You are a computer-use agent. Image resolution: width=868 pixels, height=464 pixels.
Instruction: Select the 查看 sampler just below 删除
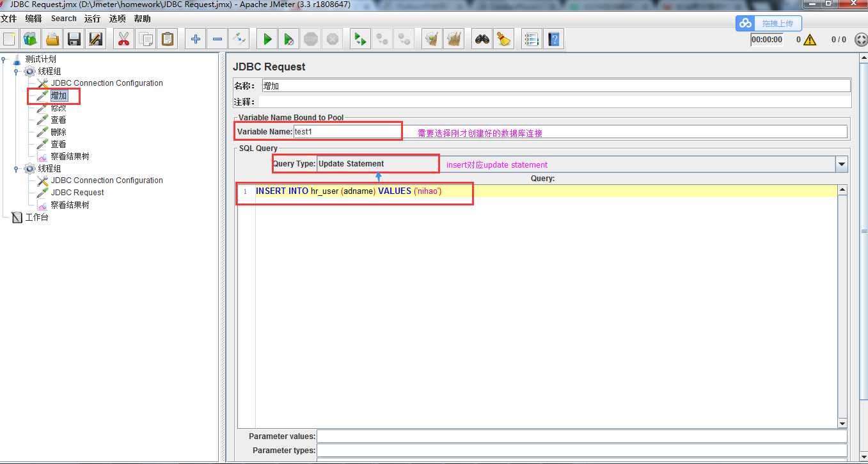point(59,144)
